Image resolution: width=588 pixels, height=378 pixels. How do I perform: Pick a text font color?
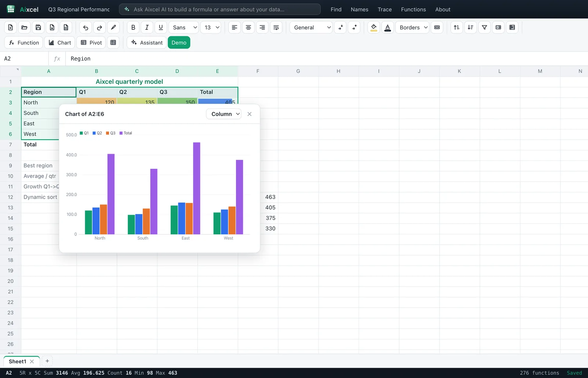pos(388,28)
